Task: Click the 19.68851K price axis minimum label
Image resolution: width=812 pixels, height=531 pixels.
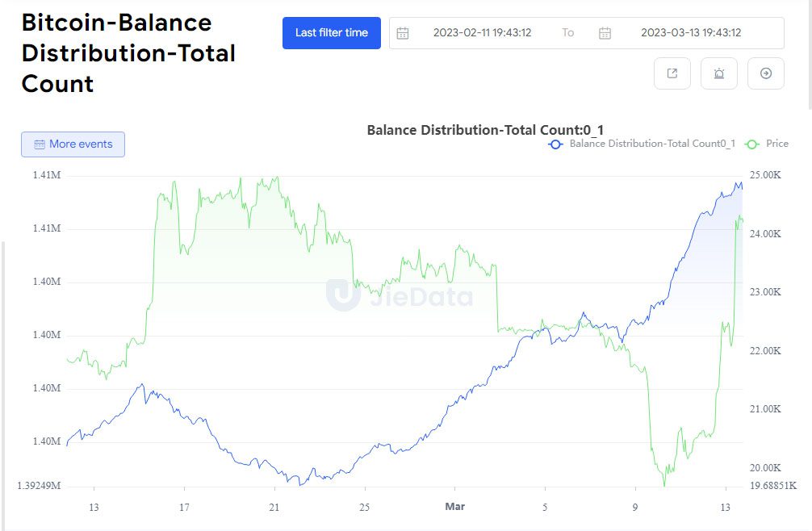Action: [773, 486]
